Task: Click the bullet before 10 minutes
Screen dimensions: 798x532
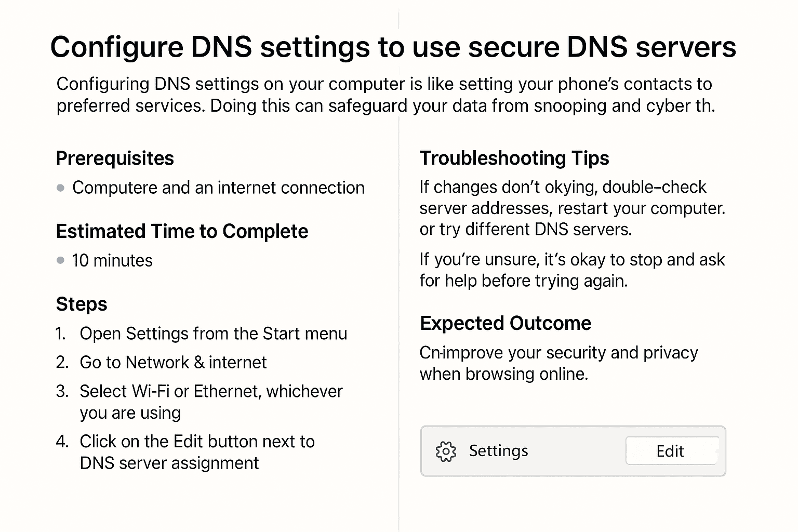Action: click(x=61, y=260)
